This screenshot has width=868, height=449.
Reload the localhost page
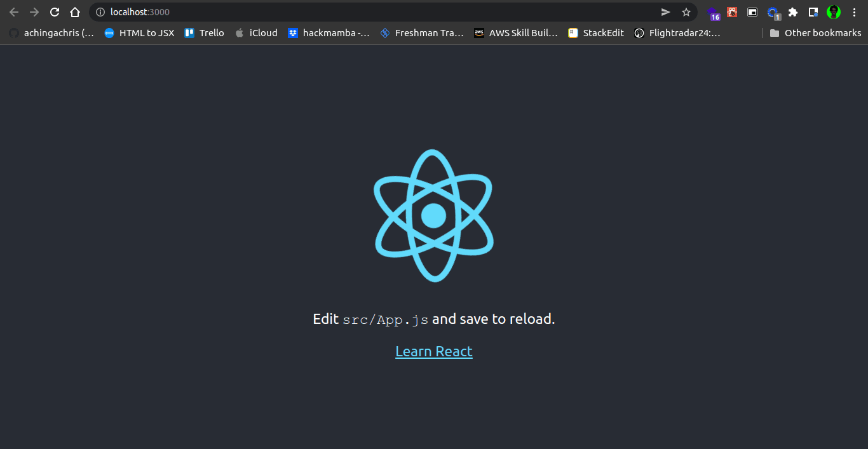click(x=55, y=12)
